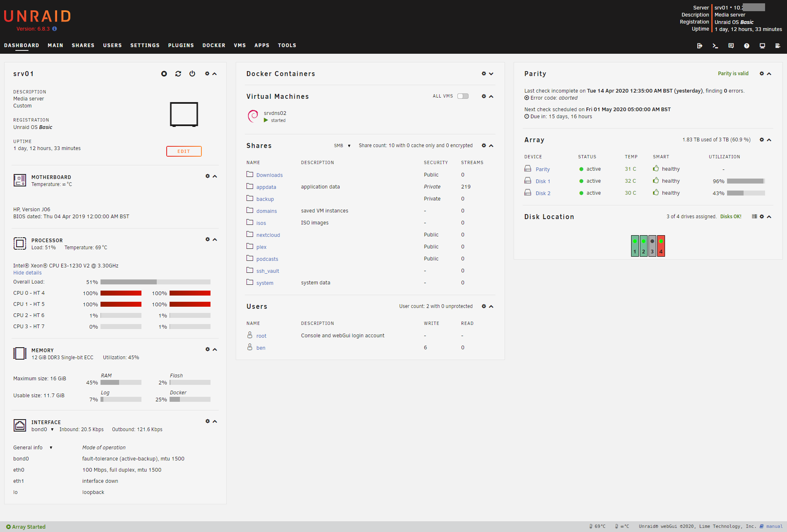Click the help question mark icon
Viewport: 787px width, 532px height.
click(746, 46)
